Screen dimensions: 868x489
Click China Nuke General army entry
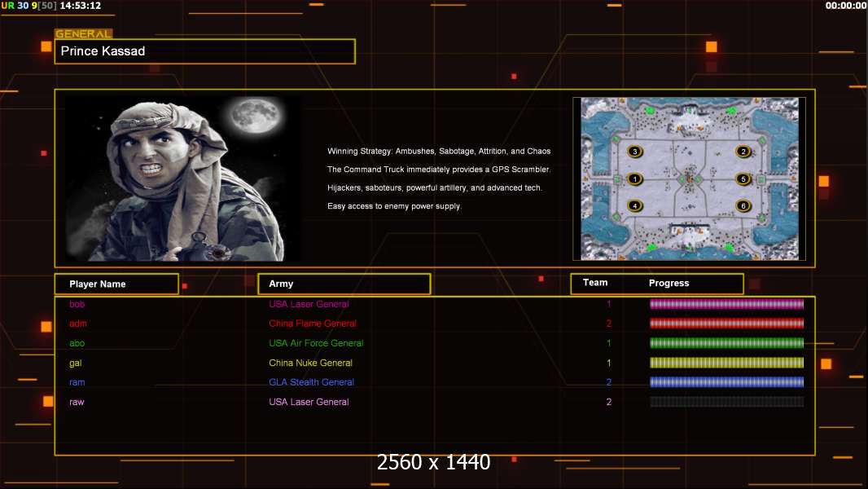[x=310, y=363]
